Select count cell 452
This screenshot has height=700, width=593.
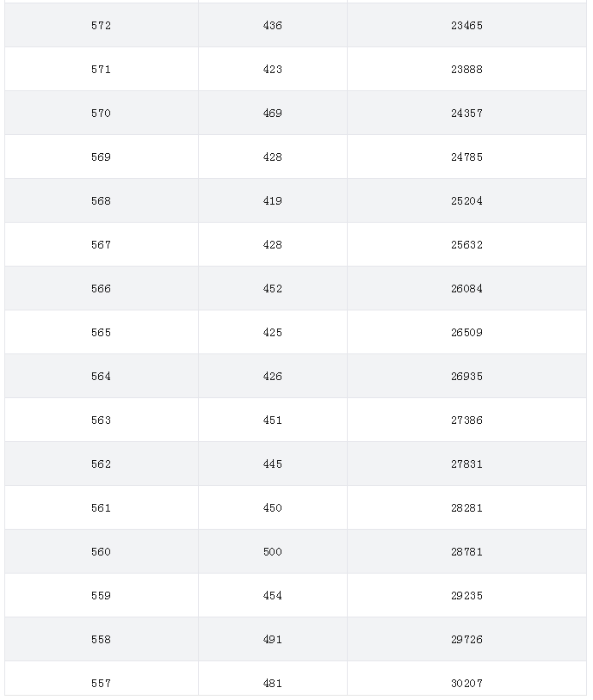click(x=273, y=288)
